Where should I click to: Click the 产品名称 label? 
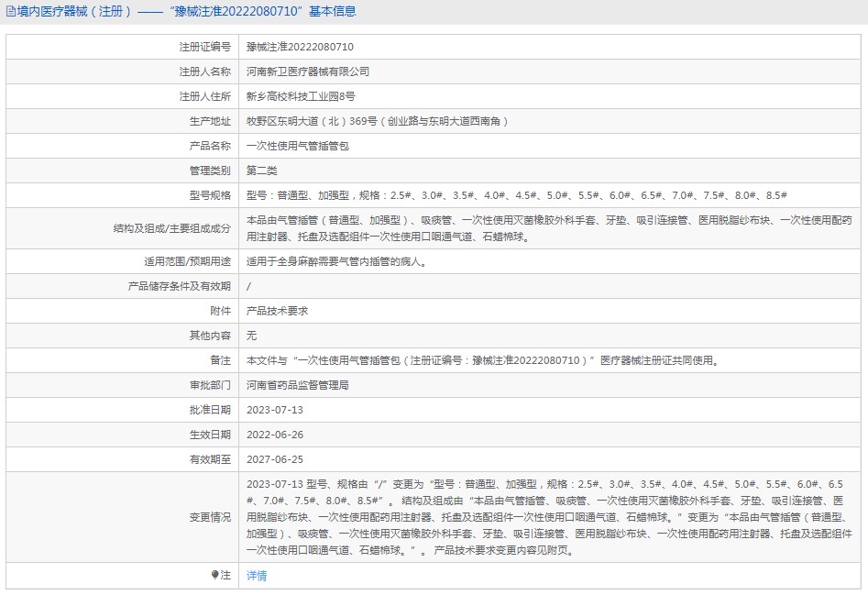(210, 146)
